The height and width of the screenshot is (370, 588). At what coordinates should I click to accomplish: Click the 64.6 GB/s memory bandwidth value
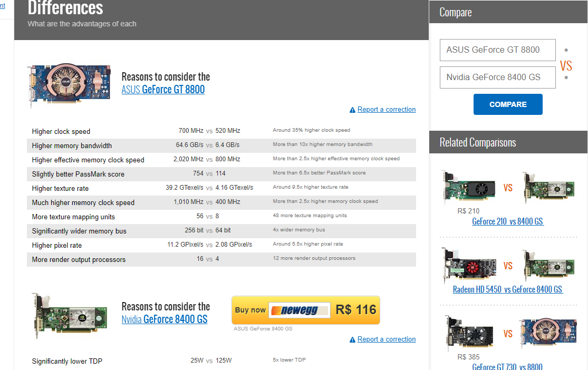pyautogui.click(x=190, y=145)
